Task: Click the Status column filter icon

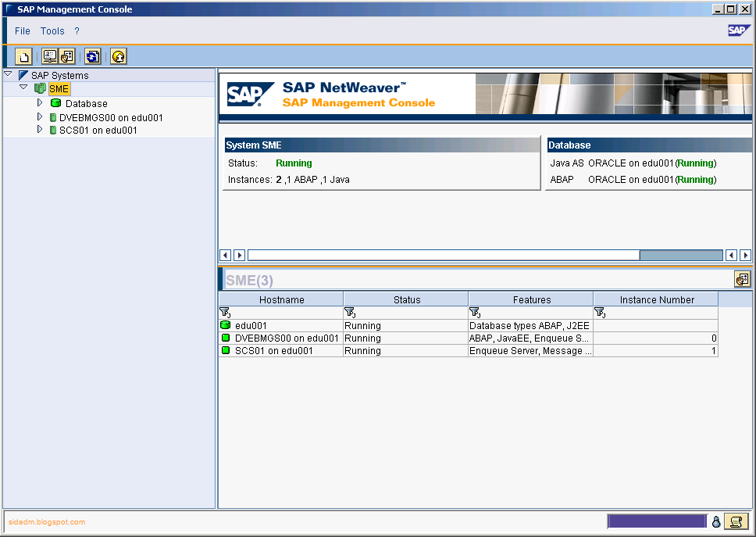Action: pos(350,312)
